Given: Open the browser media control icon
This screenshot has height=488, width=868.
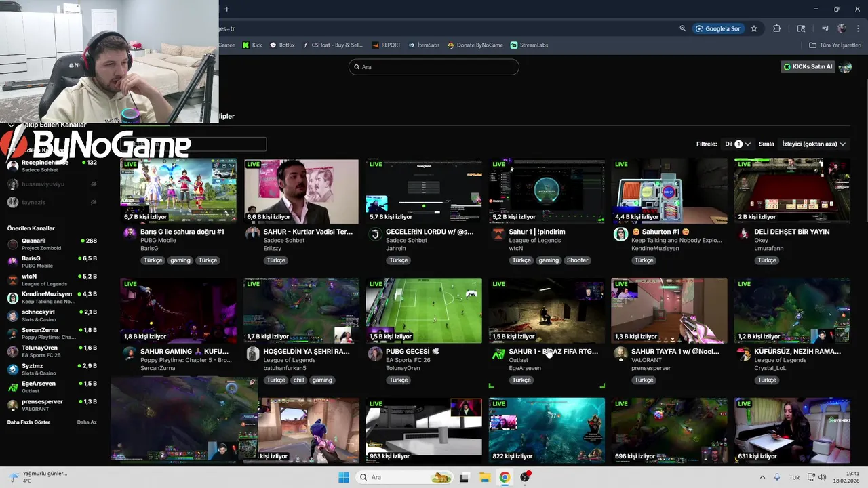Looking at the screenshot, I should [x=825, y=28].
